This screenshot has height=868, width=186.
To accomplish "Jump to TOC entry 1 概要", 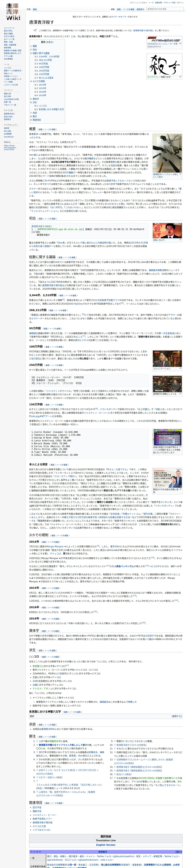I will 34,46.
